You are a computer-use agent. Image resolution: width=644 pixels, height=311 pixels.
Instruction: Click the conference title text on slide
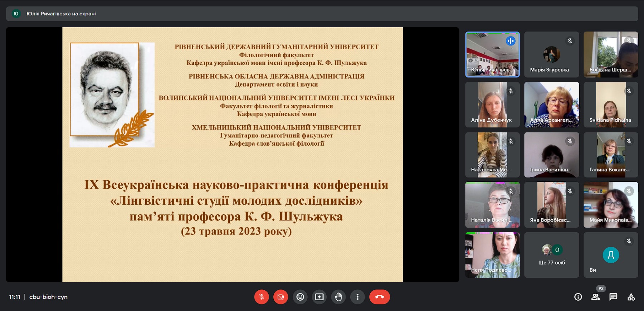click(x=236, y=200)
